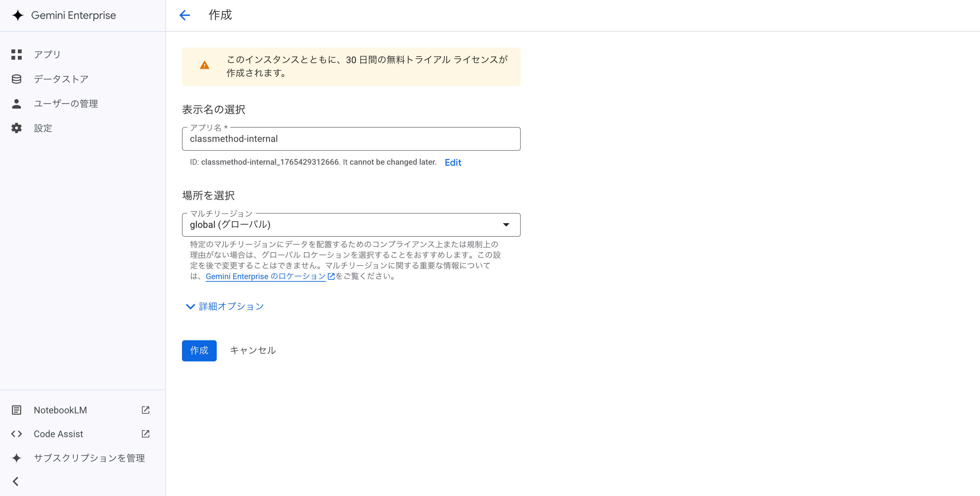Click the Code Assist brackets icon
The width and height of the screenshot is (980, 496).
(x=16, y=434)
